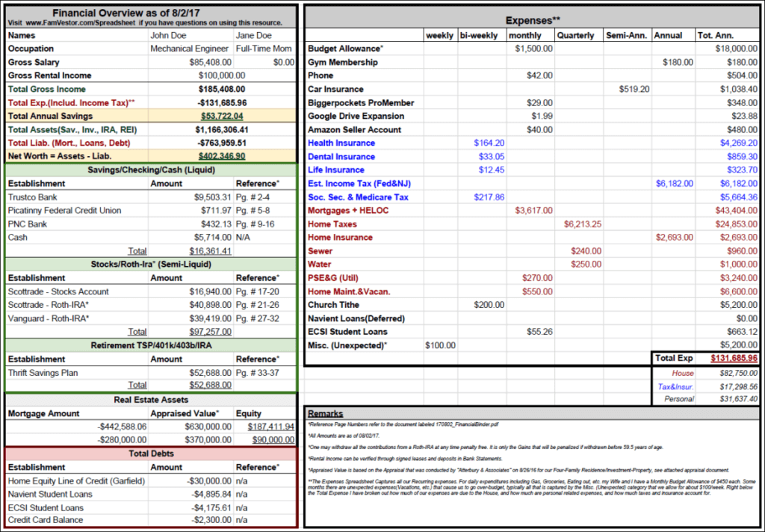This screenshot has width=765, height=532.
Task: Select the appraised value $630,000.00
Action: 208,427
